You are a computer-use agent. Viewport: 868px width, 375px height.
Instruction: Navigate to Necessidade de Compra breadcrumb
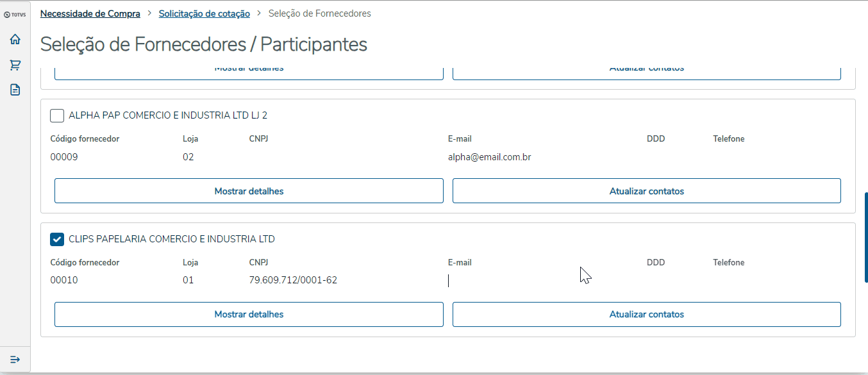[90, 13]
